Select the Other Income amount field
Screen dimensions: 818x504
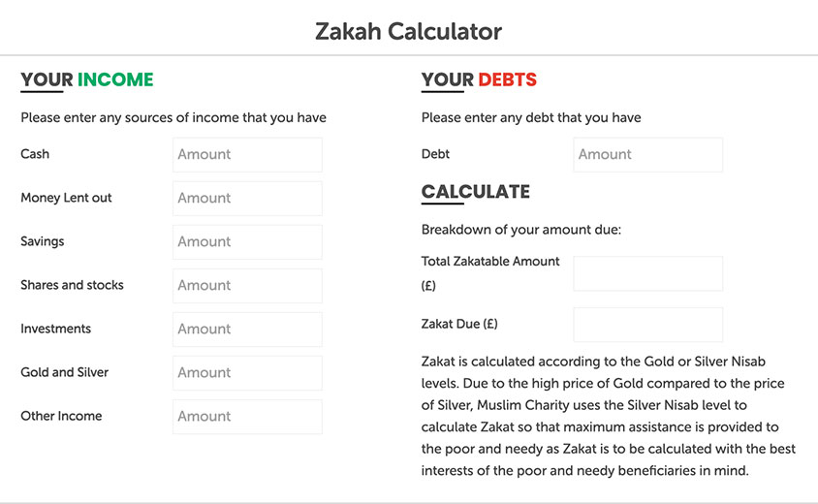[247, 416]
